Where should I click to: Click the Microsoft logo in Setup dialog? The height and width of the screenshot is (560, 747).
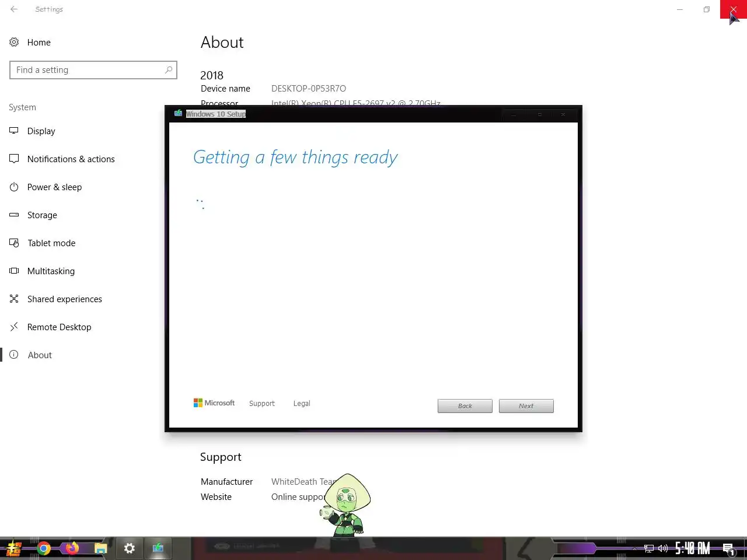pos(214,403)
